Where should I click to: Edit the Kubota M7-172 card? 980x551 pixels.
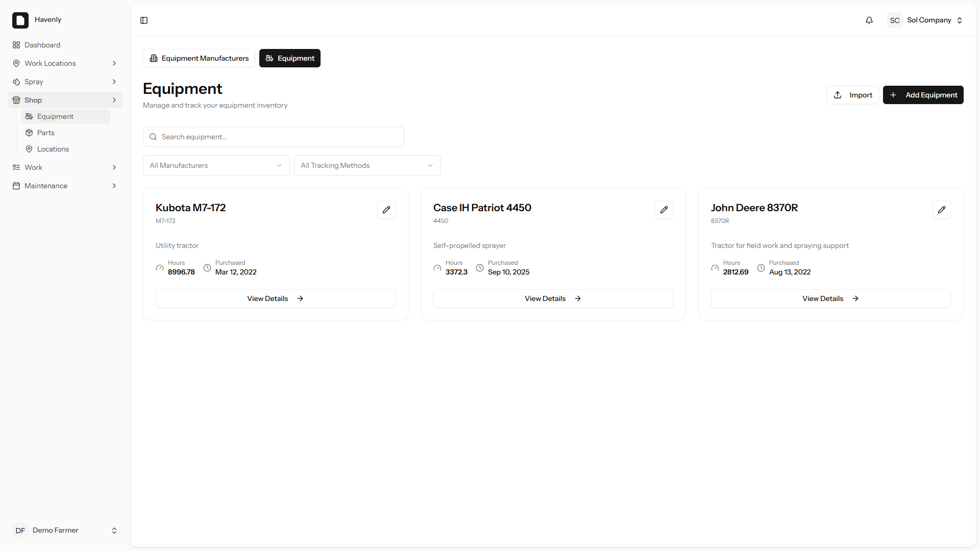click(386, 210)
